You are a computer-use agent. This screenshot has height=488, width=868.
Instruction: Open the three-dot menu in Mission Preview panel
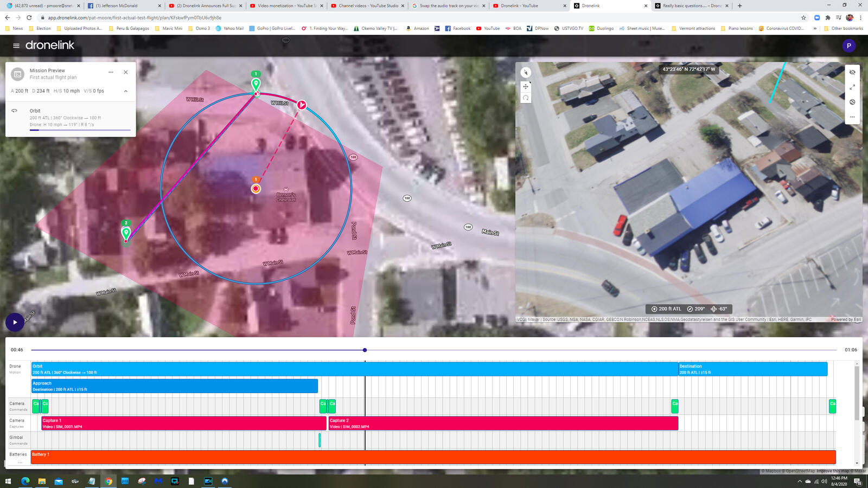[x=111, y=72]
